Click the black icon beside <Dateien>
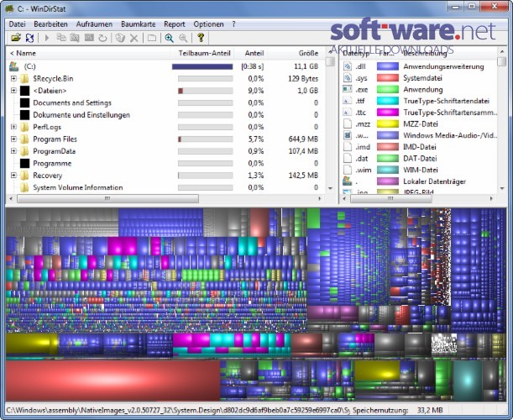This screenshot has height=420, width=513. click(x=25, y=91)
